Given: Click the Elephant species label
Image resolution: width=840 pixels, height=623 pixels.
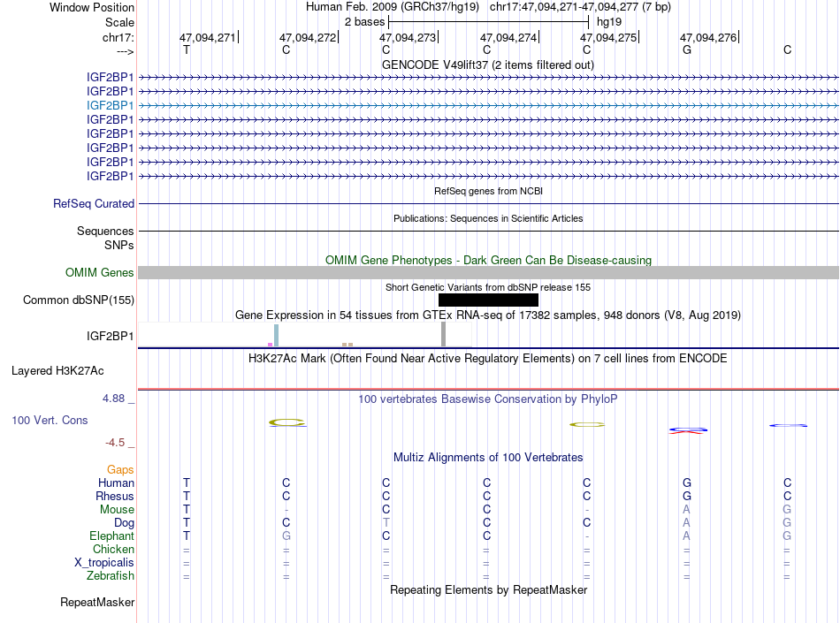Looking at the screenshot, I should click(111, 536).
